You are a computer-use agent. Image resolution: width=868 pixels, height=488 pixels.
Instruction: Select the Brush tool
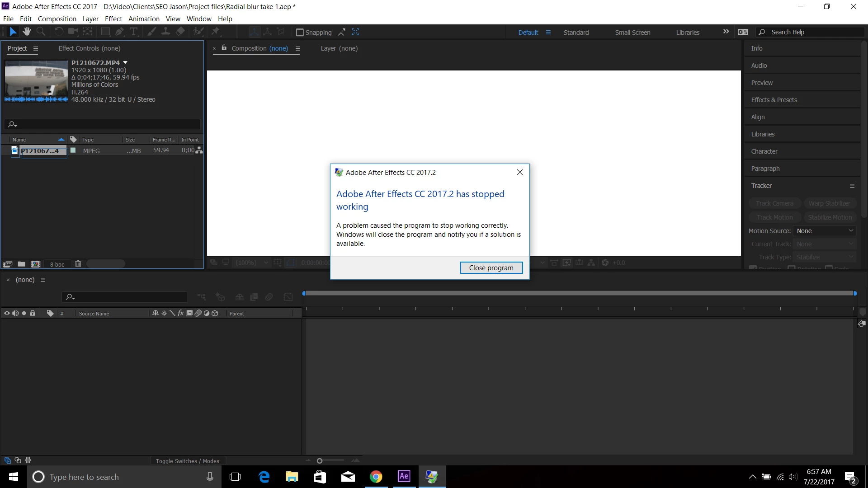(x=151, y=32)
